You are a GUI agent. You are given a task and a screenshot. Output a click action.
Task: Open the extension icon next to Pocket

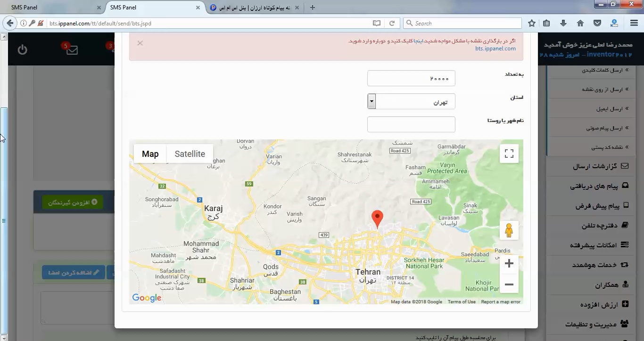tap(614, 23)
